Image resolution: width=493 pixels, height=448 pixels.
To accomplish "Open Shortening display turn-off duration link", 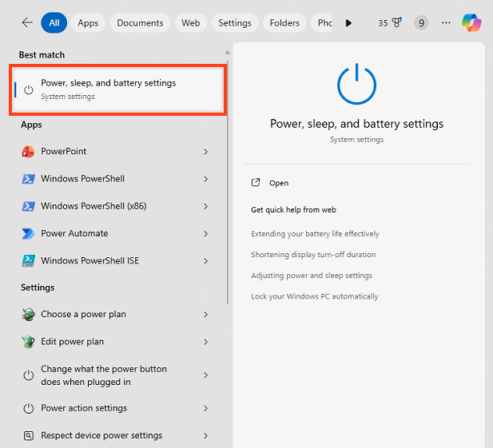I will click(x=313, y=255).
